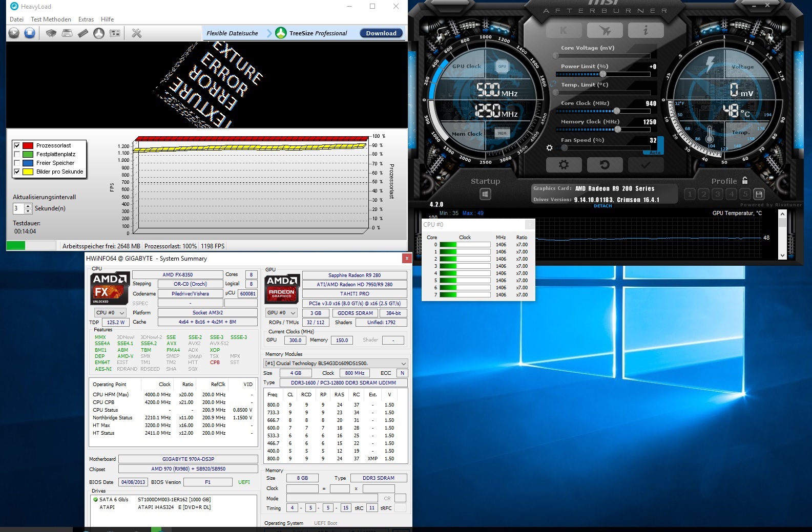Viewport: 812px width, 532px height.
Task: Click the Memory Clock slider handle
Action: coord(618,130)
